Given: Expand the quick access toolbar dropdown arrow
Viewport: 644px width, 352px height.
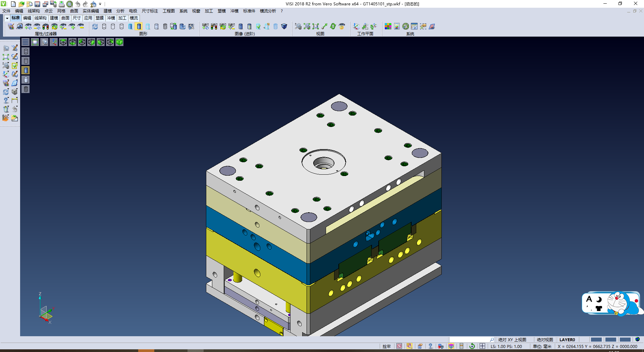Looking at the screenshot, I should (100, 4).
